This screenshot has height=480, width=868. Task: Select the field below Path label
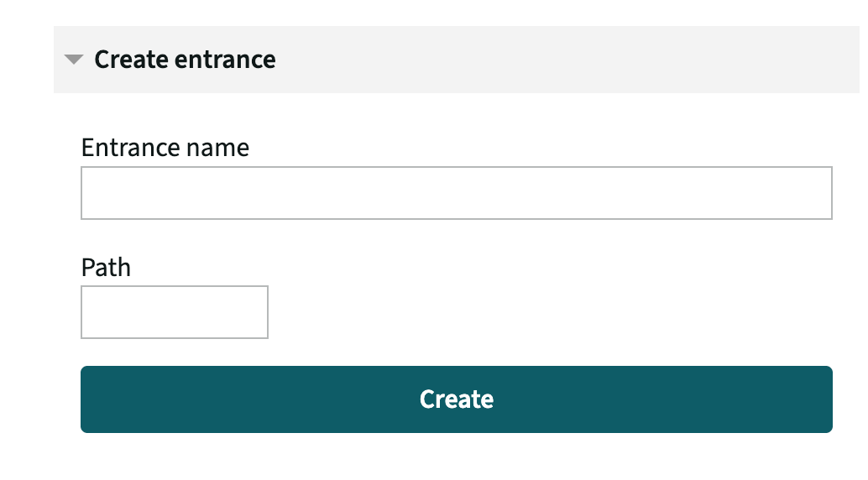[175, 311]
